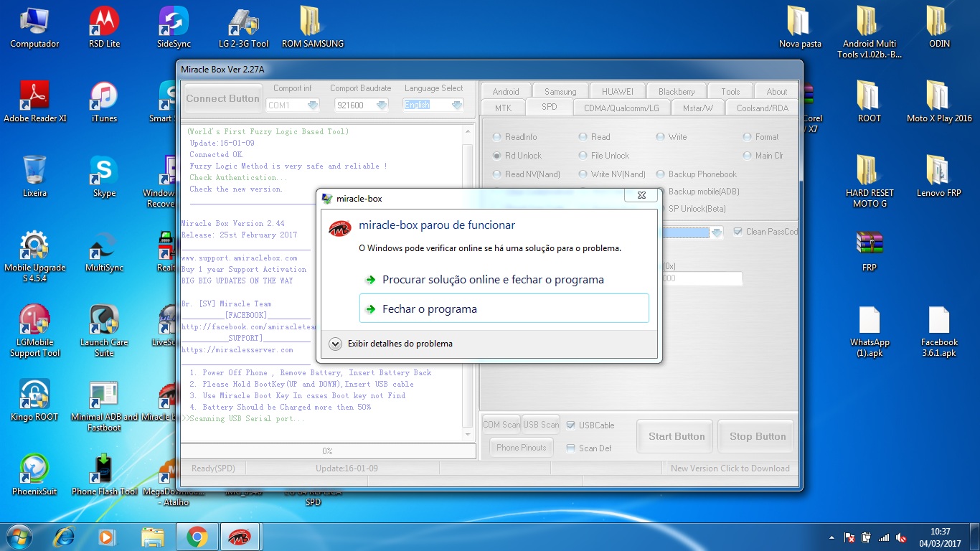Switch to the HUAWEI tab
Screen dimensions: 980x551
(x=618, y=91)
